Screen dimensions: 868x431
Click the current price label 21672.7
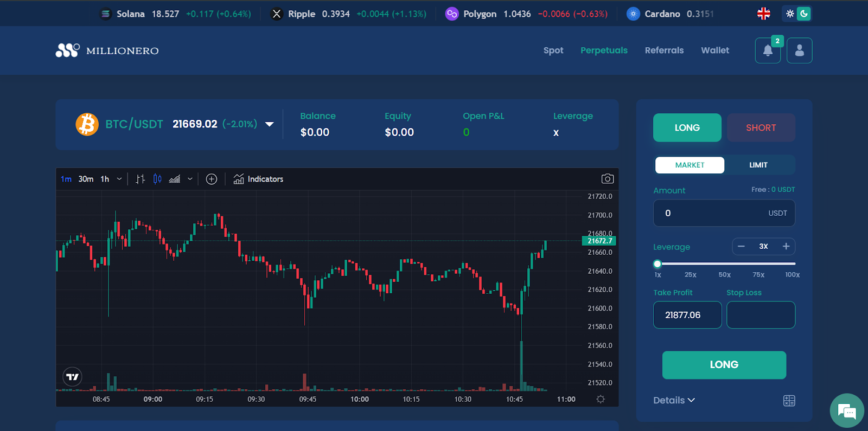click(x=599, y=241)
